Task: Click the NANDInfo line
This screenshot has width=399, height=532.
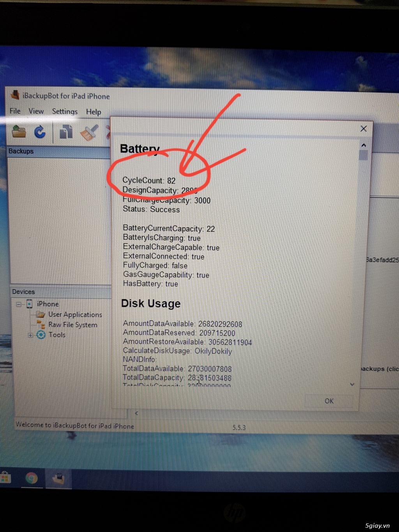Action: point(139,359)
